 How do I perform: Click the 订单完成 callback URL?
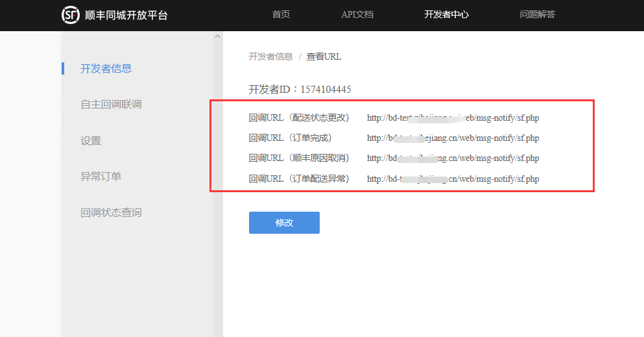(x=453, y=138)
